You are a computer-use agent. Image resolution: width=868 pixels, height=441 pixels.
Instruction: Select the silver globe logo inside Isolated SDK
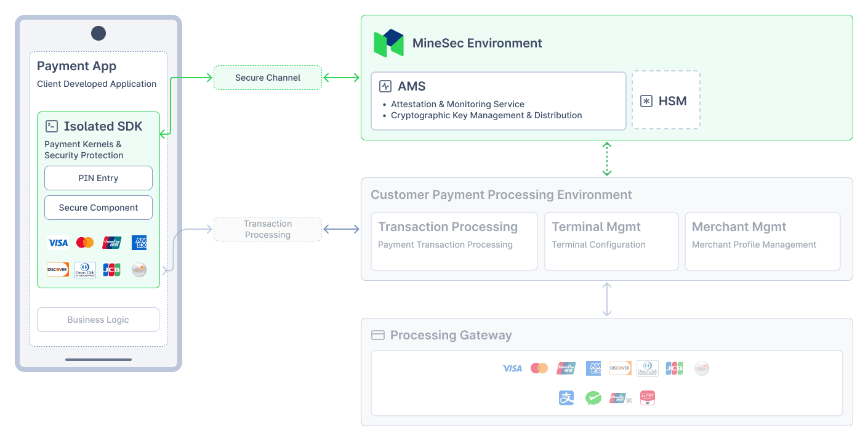tap(139, 270)
